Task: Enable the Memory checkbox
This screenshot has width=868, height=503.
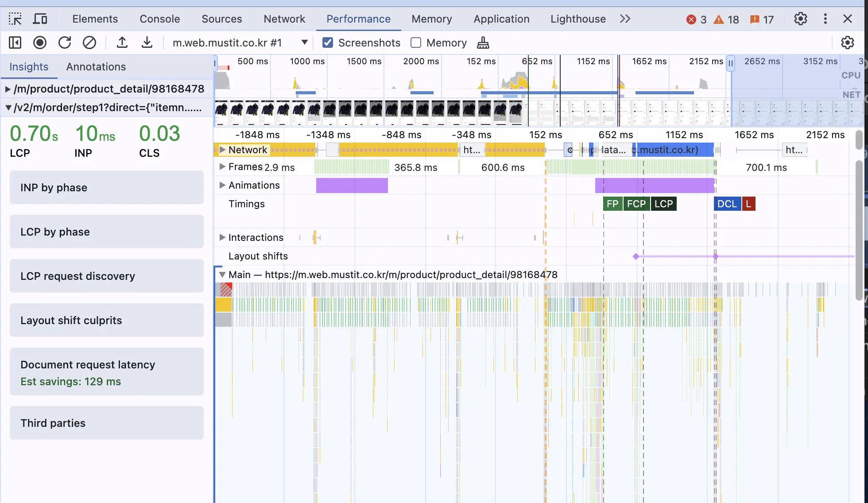Action: click(x=415, y=43)
